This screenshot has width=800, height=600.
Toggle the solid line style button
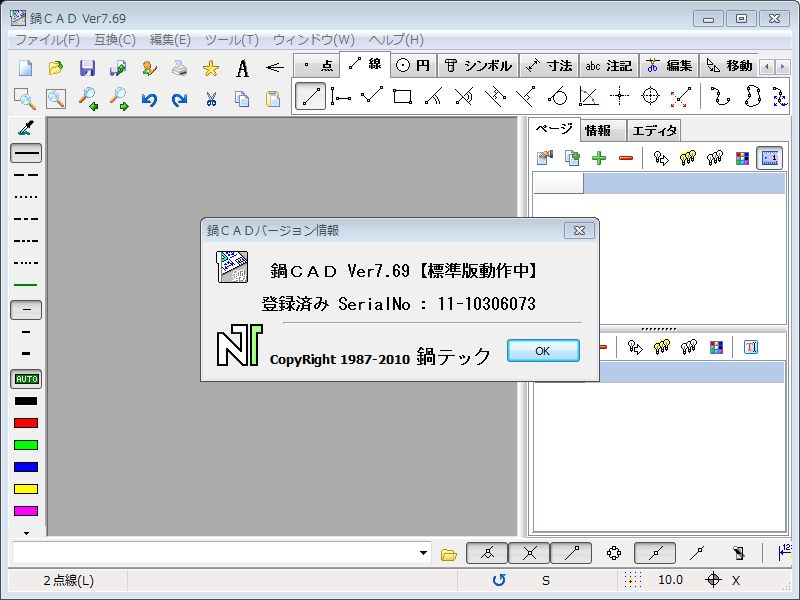26,153
